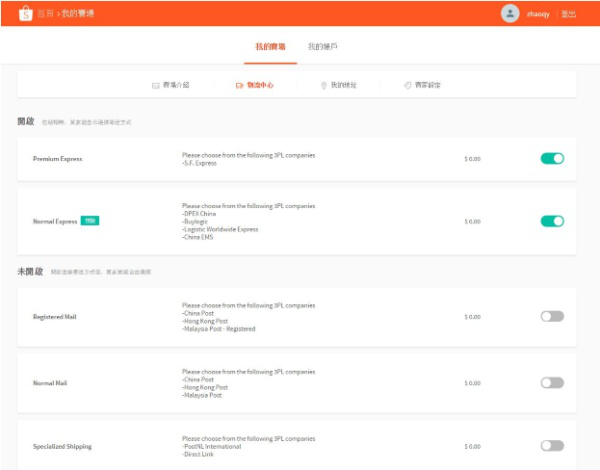
Task: Click the 登出 logout link
Action: pyautogui.click(x=568, y=14)
